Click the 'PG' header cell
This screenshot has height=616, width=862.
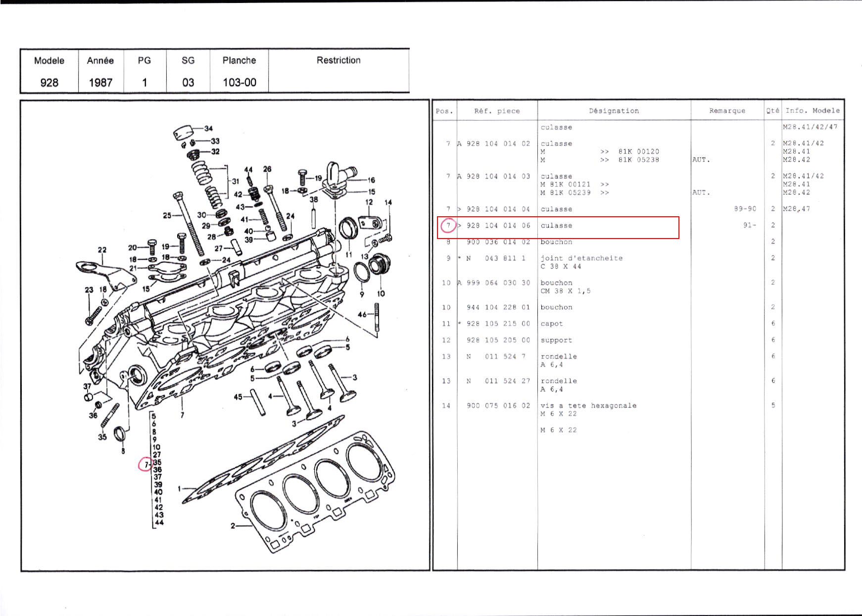pos(144,60)
